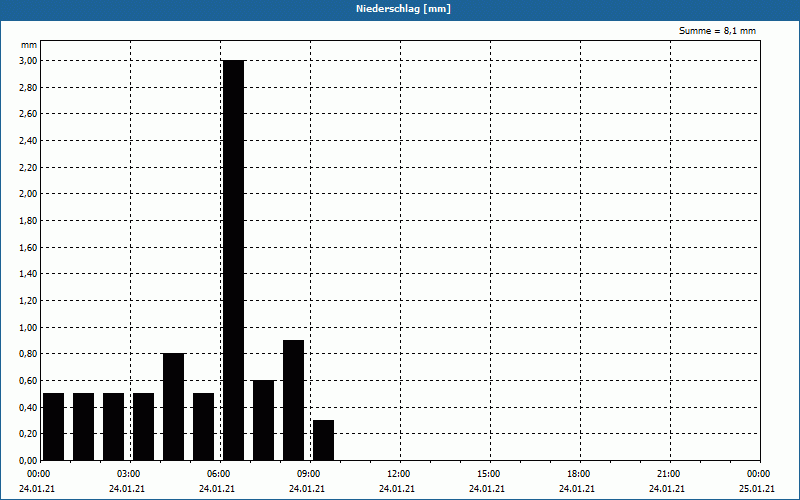Click the 00:00 label above the first 24.01.21
The image size is (800, 500).
click(38, 474)
